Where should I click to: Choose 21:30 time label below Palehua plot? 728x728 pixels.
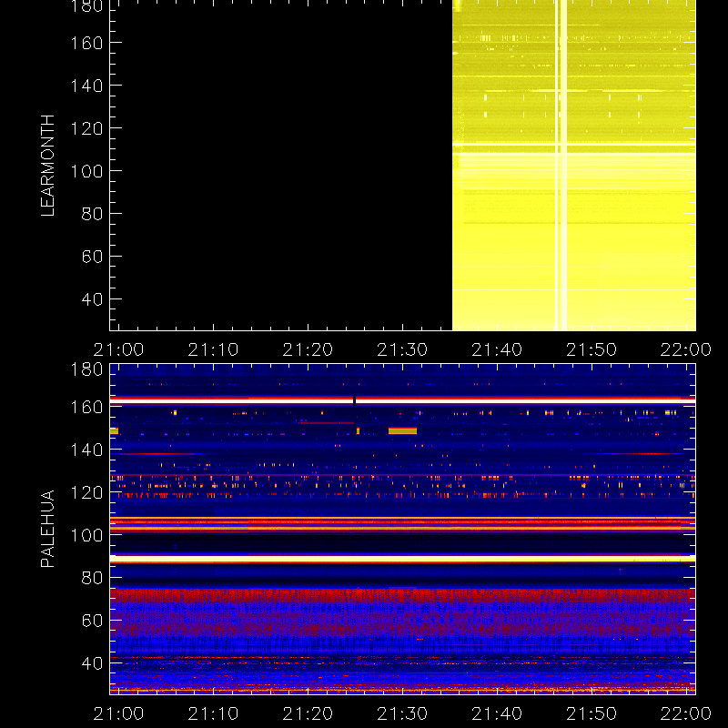[x=402, y=713]
